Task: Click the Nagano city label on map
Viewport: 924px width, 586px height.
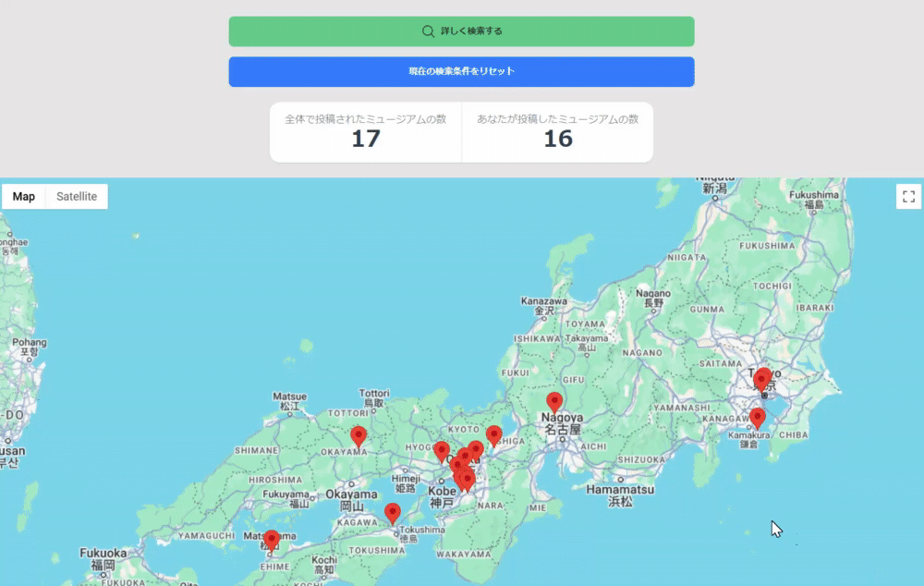Action: click(653, 298)
